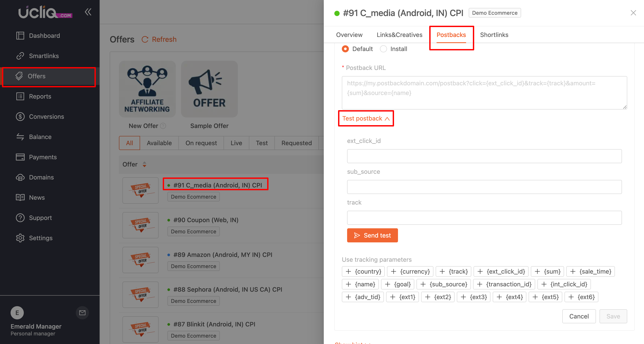Screen dimensions: 644x344
Task: Add the {transaction_id} tracking parameter
Action: [504, 284]
